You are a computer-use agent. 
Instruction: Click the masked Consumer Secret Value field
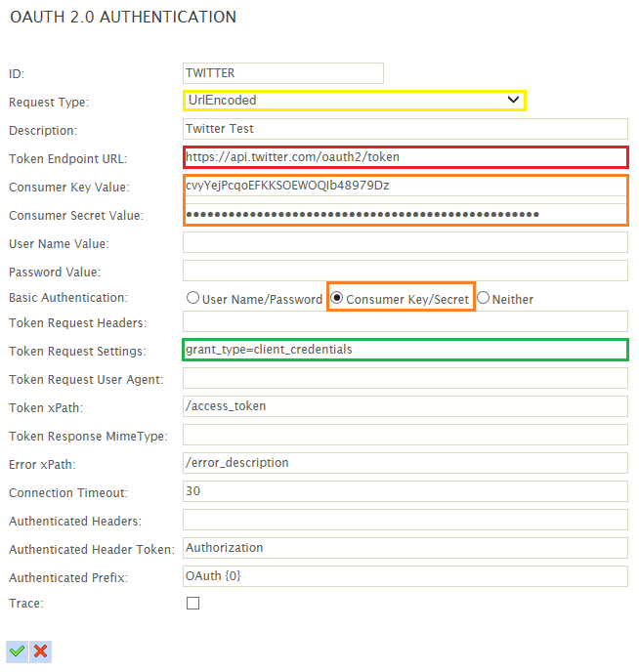[405, 214]
